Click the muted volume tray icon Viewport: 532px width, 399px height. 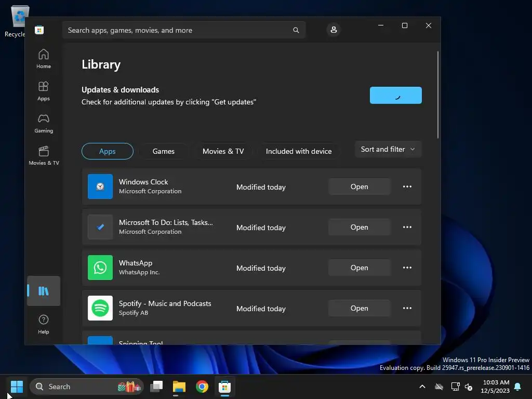pos(469,387)
